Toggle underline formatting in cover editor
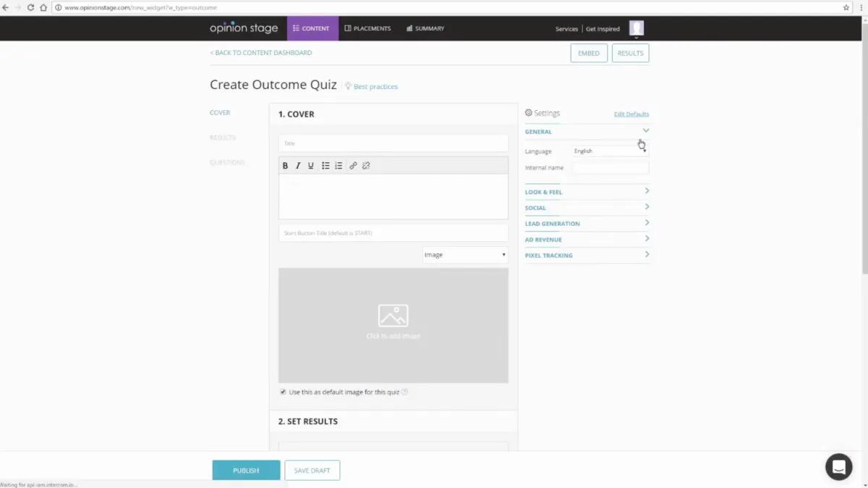Viewport: 868px width, 488px height. click(x=311, y=166)
